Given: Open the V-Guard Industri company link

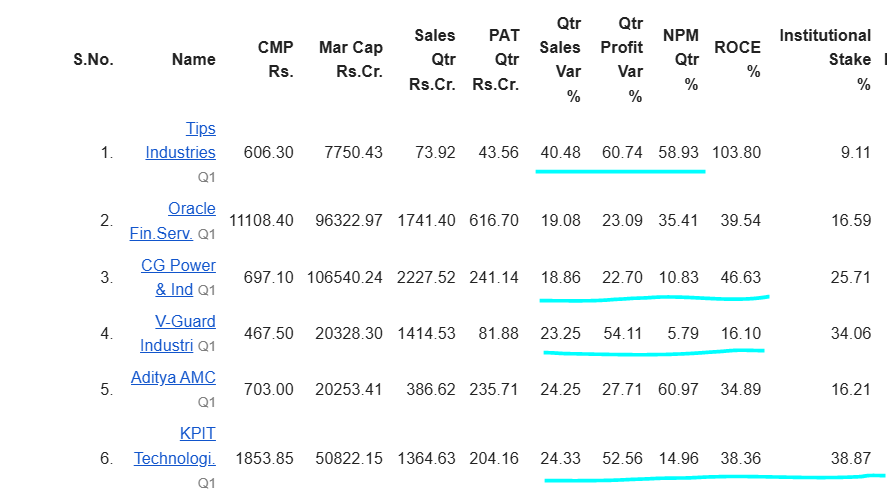Looking at the screenshot, I should [x=178, y=333].
